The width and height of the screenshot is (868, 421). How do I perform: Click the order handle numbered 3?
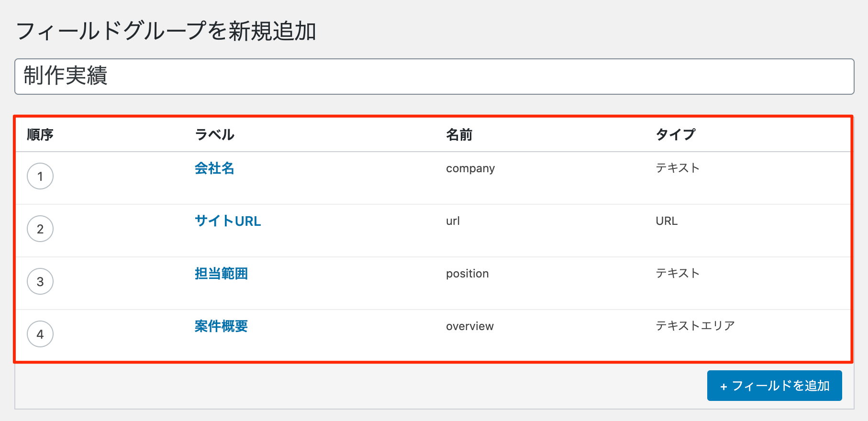(x=40, y=282)
